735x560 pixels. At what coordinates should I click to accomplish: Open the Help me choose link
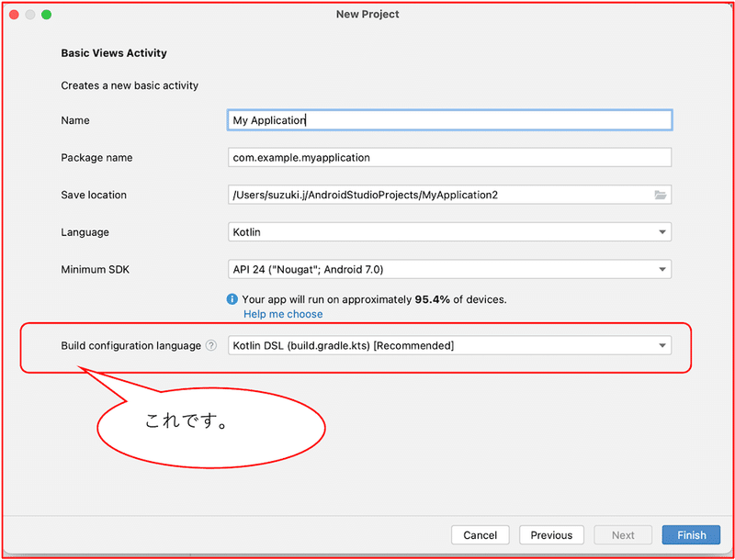[283, 314]
